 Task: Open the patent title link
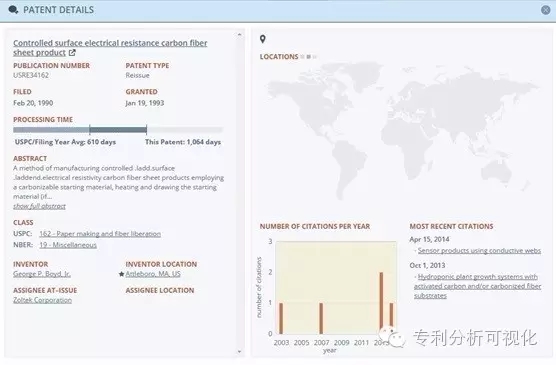110,48
